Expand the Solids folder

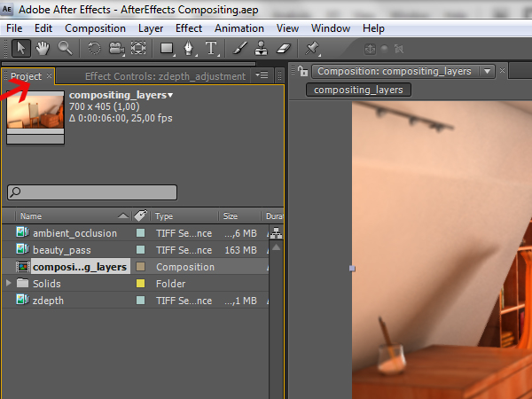click(10, 284)
